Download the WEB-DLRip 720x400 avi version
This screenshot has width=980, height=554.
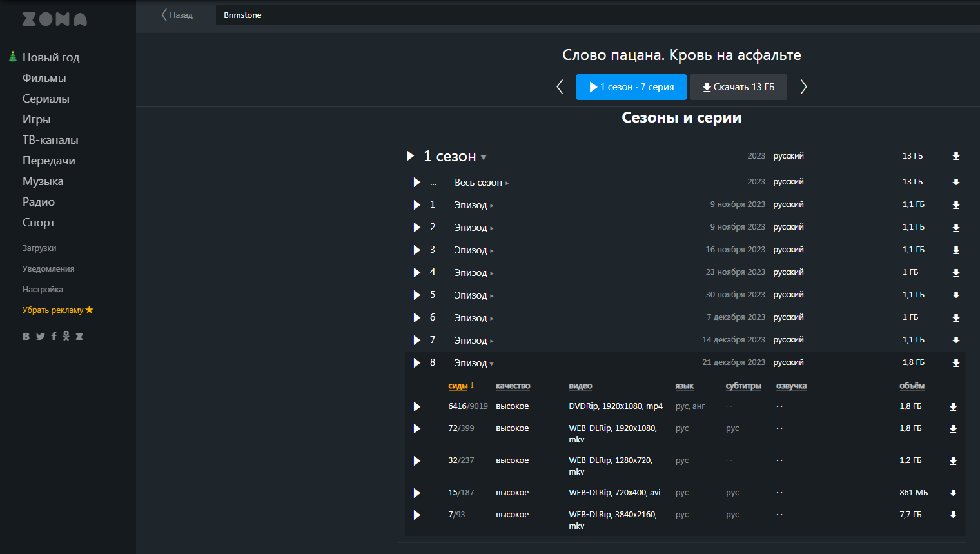[953, 493]
